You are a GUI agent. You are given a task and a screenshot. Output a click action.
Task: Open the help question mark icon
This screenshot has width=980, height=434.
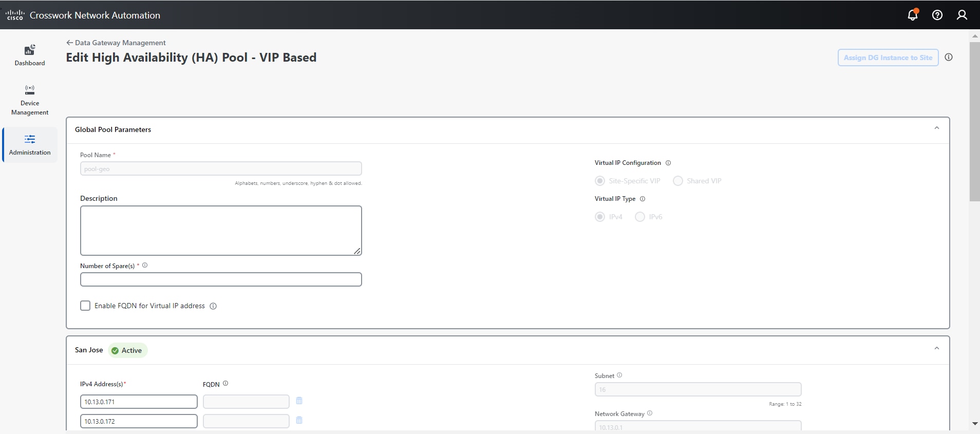(x=937, y=15)
